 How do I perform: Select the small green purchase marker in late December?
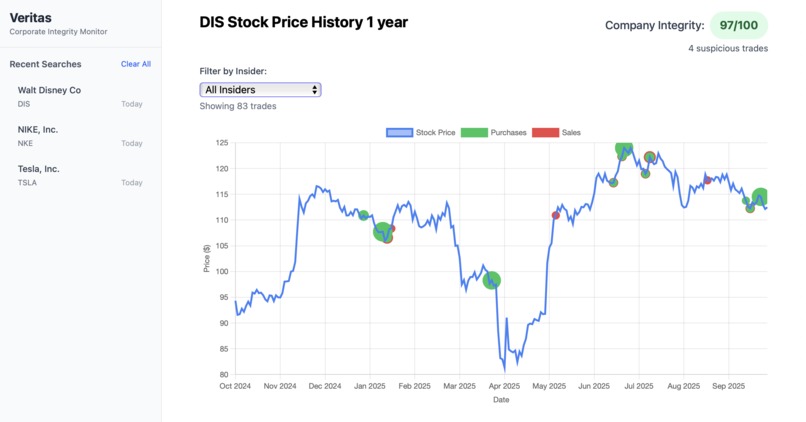[363, 215]
